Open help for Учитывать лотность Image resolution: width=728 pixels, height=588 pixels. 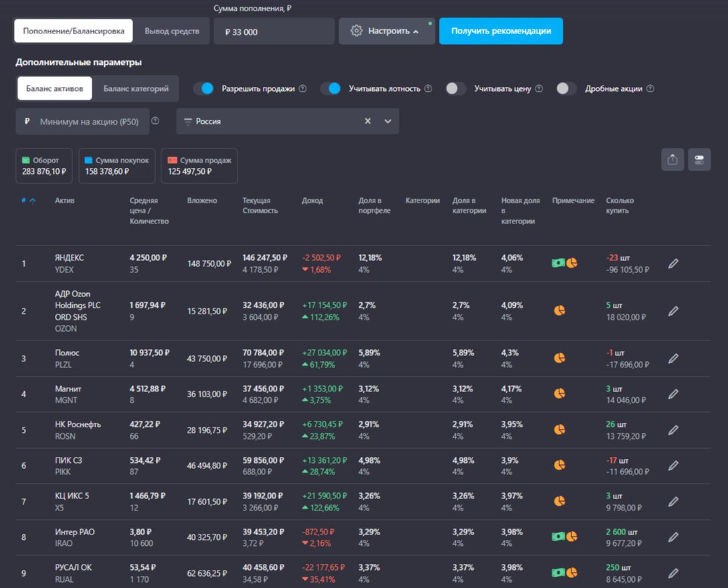pyautogui.click(x=428, y=89)
